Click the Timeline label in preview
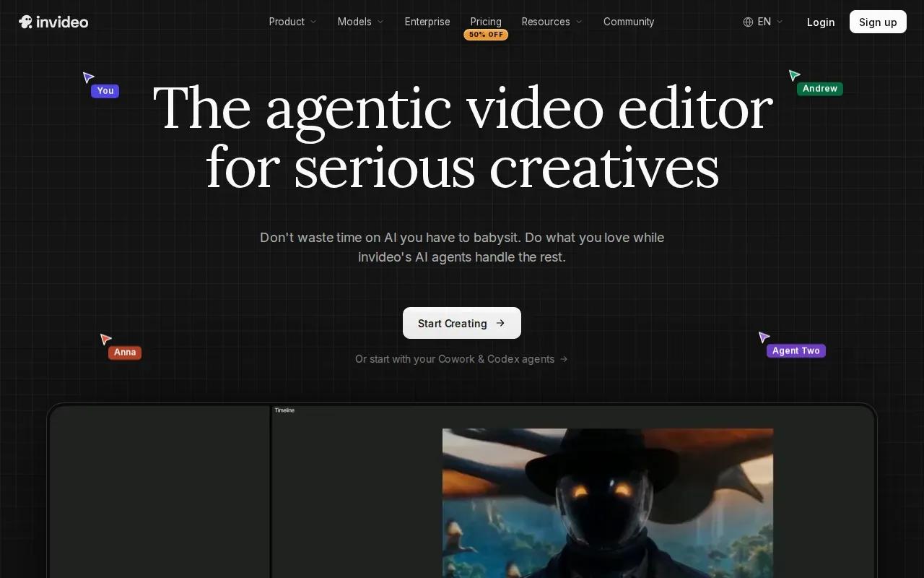This screenshot has width=924, height=578. [284, 410]
